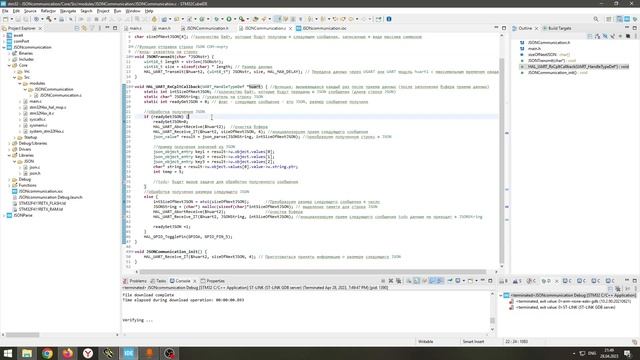Collapse the JSONcommunication project node
Image resolution: width=640 pixels, height=360 pixels.
(4, 47)
